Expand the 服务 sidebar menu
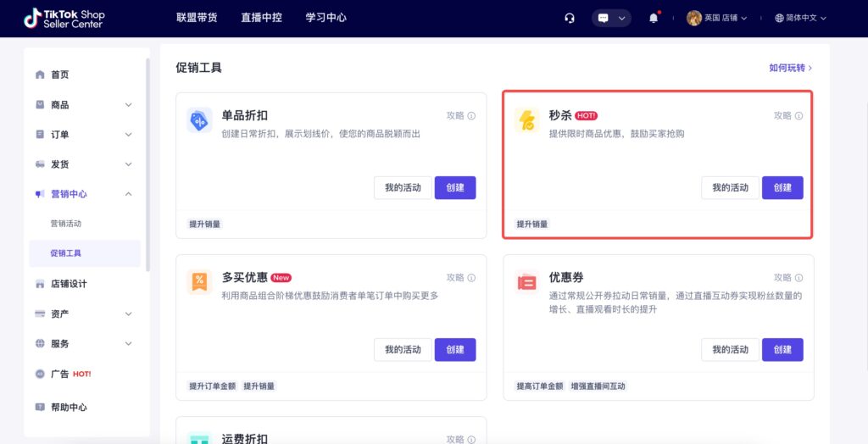This screenshot has height=444, width=868. [x=129, y=343]
